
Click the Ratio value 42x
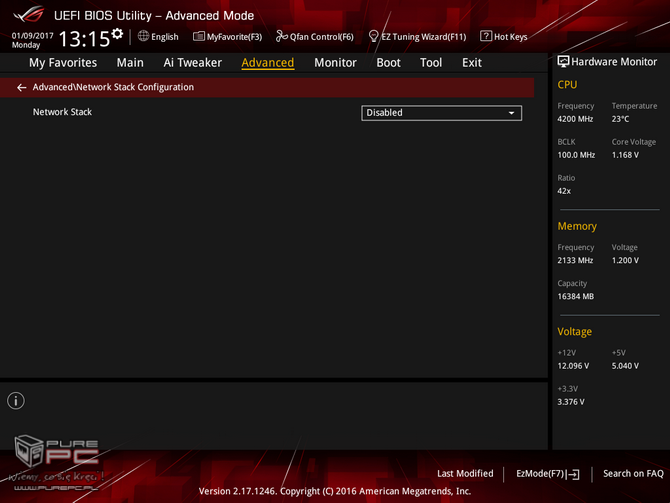[x=564, y=191]
